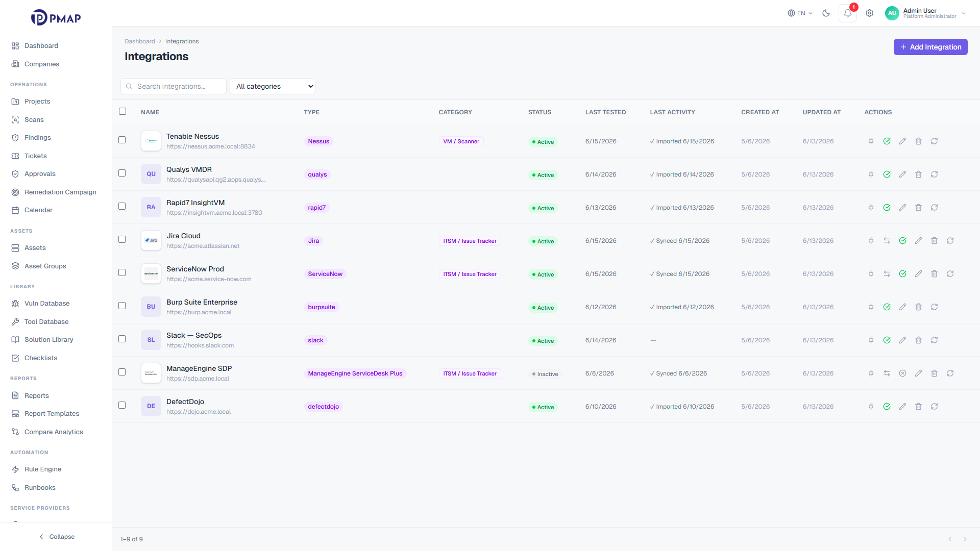Go to previous page arrow in pagination

(x=950, y=539)
